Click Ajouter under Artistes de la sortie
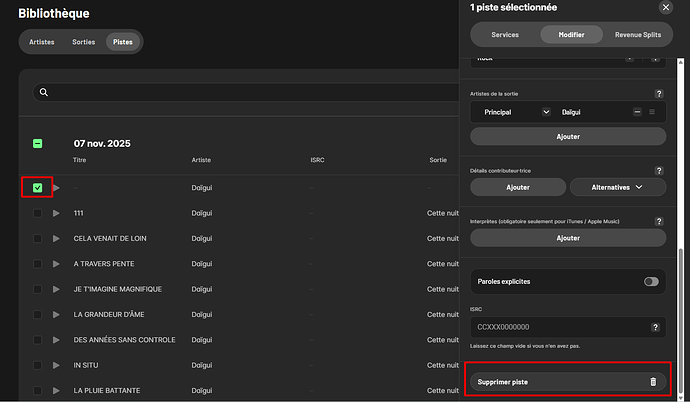The image size is (690, 402). click(567, 136)
